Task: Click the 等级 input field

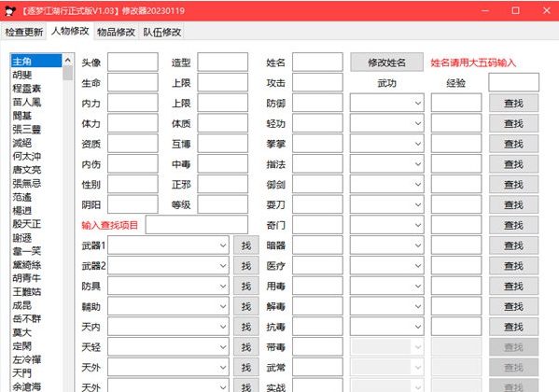Action: [x=223, y=204]
